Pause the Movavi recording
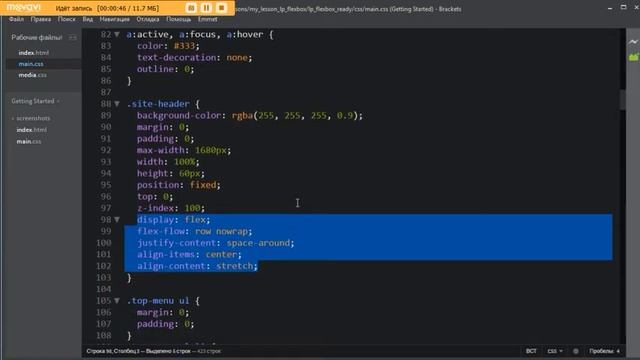The height and width of the screenshot is (360, 640). [206, 8]
